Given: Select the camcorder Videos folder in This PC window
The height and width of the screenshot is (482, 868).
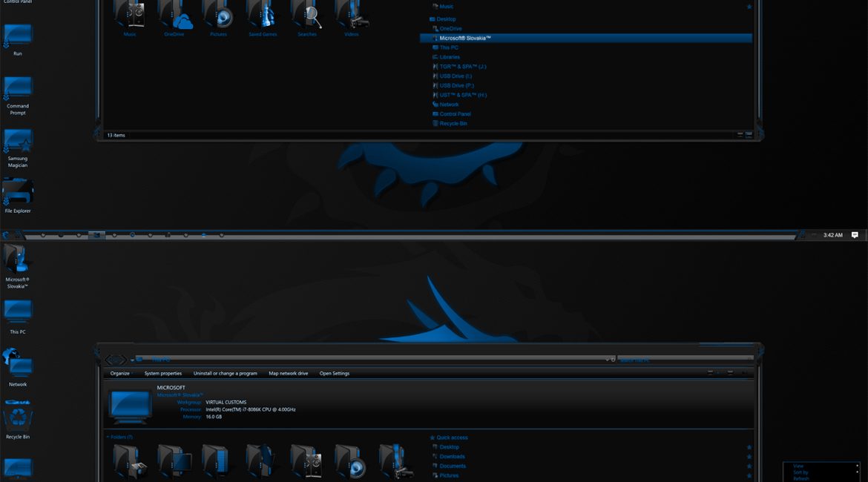Looking at the screenshot, I should coord(396,460).
